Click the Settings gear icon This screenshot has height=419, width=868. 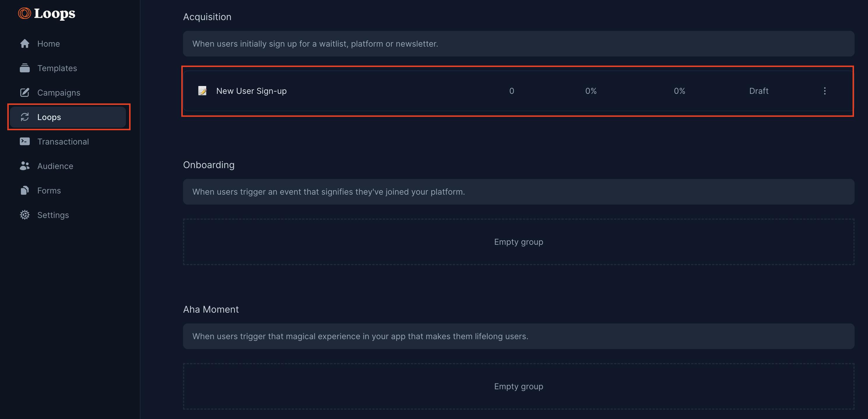pyautogui.click(x=24, y=215)
